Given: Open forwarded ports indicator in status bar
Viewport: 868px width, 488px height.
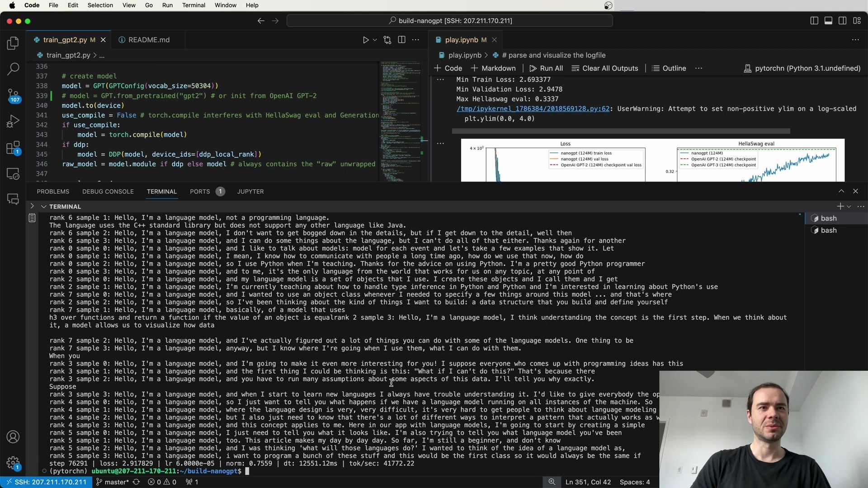Looking at the screenshot, I should [x=192, y=482].
